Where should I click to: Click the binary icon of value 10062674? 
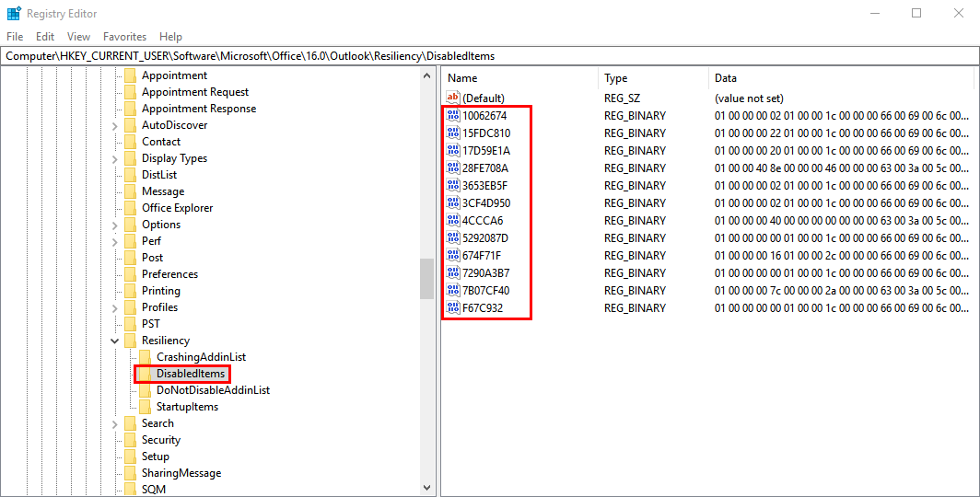coord(453,116)
